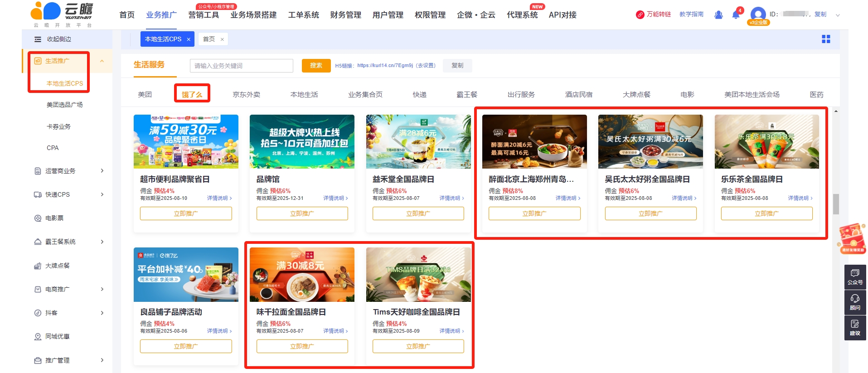Open the 建议 feedback widget
The image size is (868, 373).
coord(855,328)
